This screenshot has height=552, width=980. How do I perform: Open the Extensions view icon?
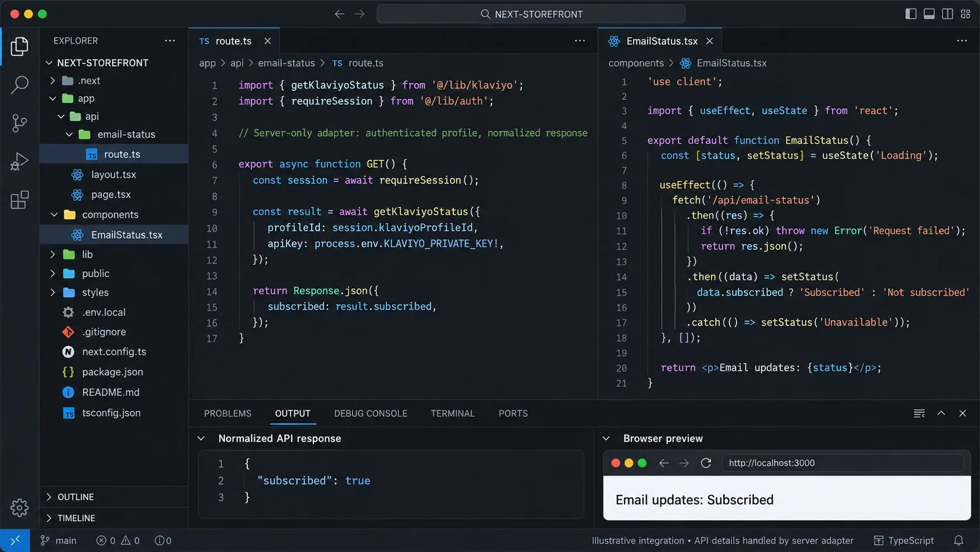[19, 199]
